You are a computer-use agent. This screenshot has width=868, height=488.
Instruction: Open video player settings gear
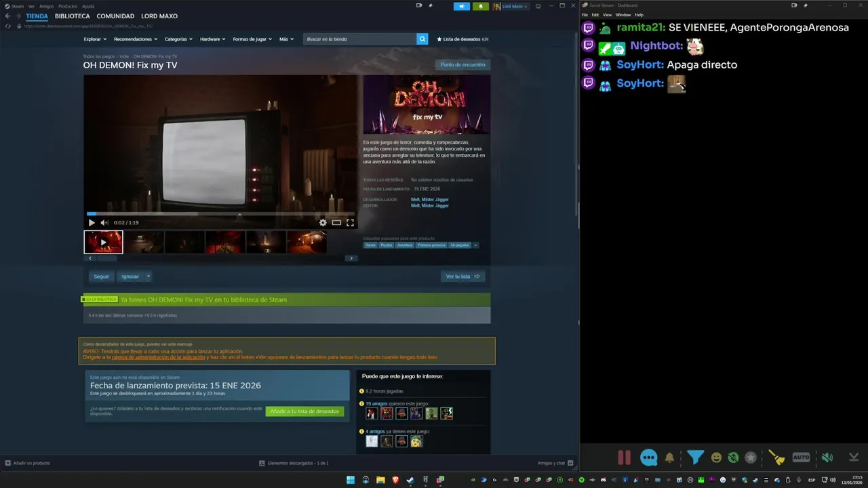pos(323,222)
